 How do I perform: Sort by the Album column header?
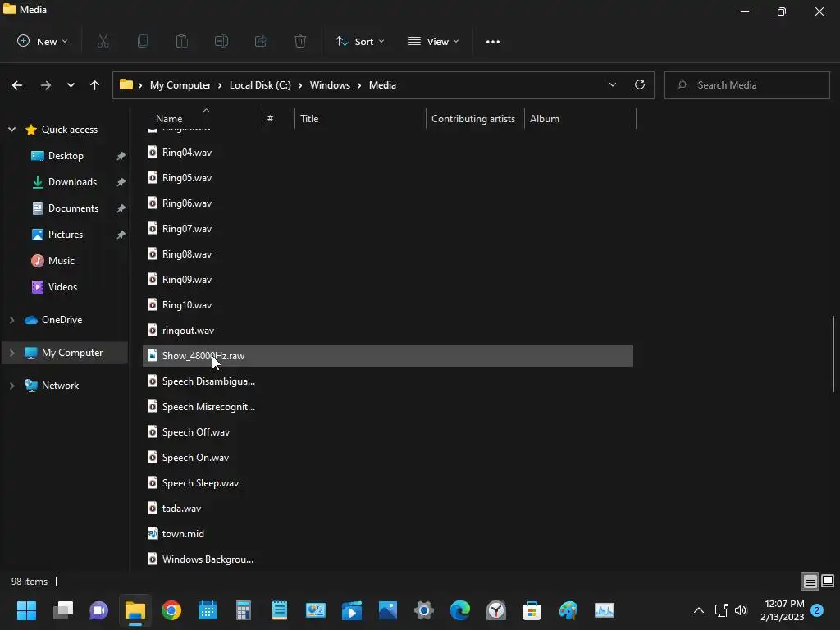click(x=580, y=118)
